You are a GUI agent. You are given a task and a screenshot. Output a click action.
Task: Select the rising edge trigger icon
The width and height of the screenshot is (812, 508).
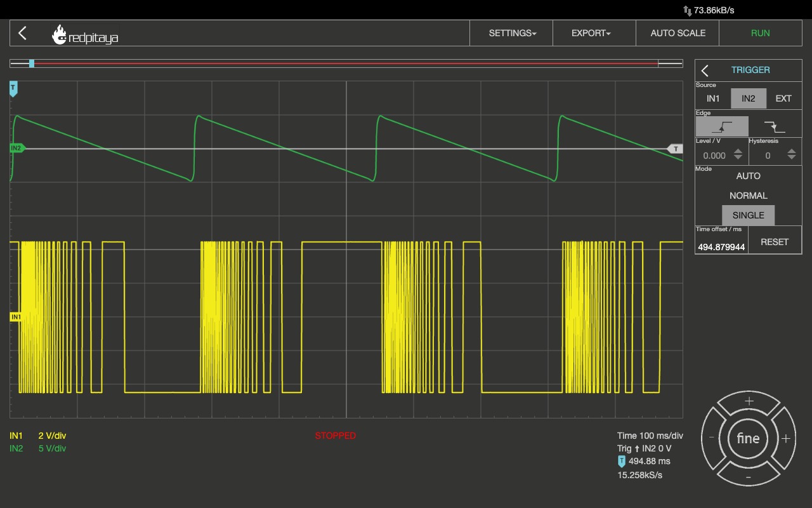coord(722,126)
